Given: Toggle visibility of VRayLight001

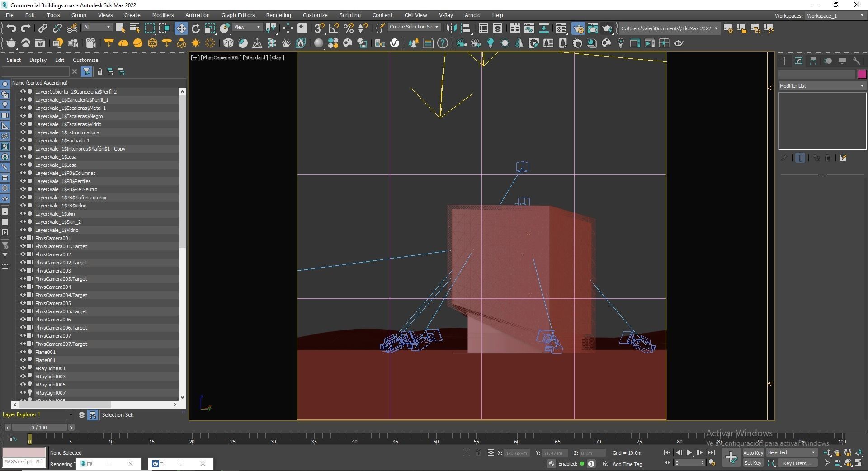Looking at the screenshot, I should click(x=23, y=368).
